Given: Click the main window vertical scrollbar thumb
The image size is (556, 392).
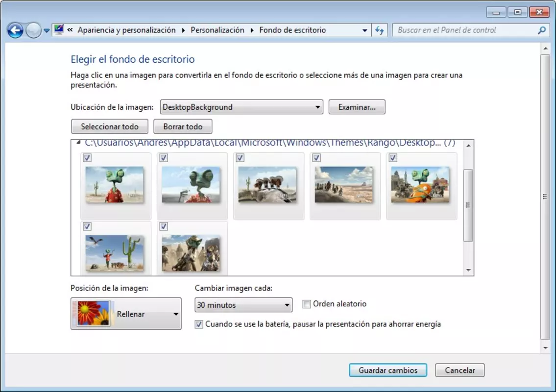Looking at the screenshot, I should 545,197.
